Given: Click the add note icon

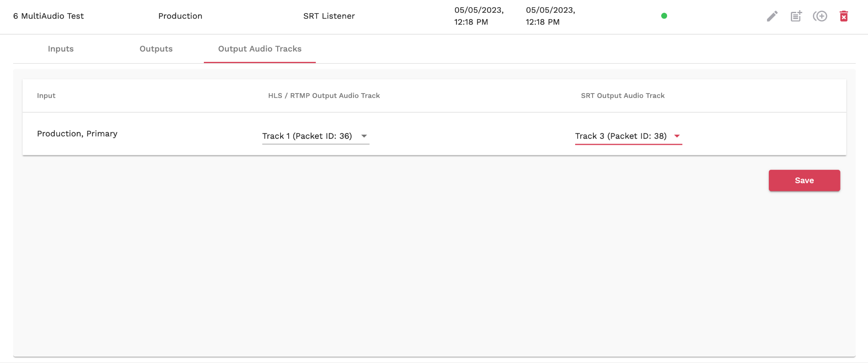Looking at the screenshot, I should [796, 16].
